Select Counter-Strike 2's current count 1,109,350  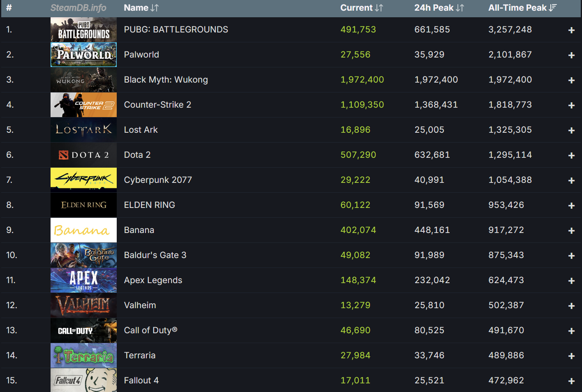click(362, 105)
